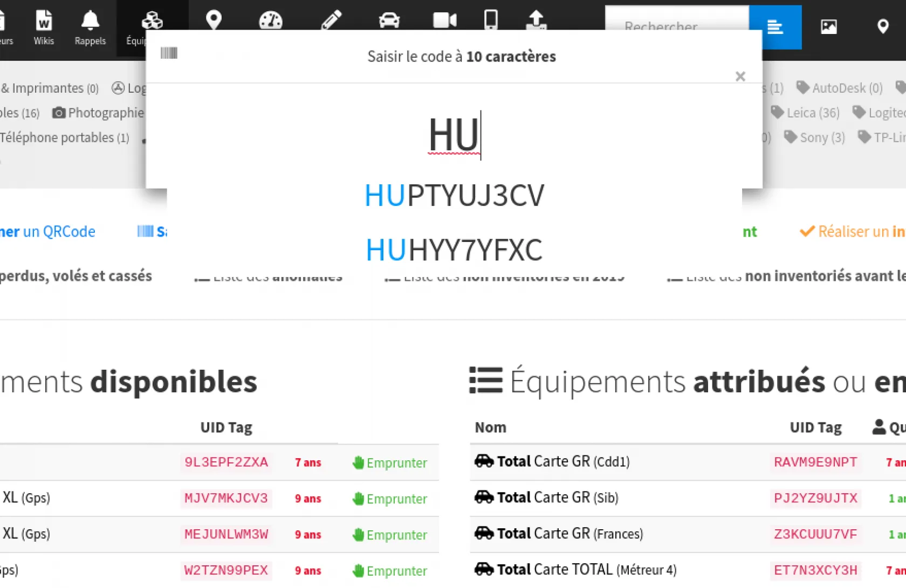The image size is (906, 588).
Task: Click the 10-character code input field
Action: [454, 135]
